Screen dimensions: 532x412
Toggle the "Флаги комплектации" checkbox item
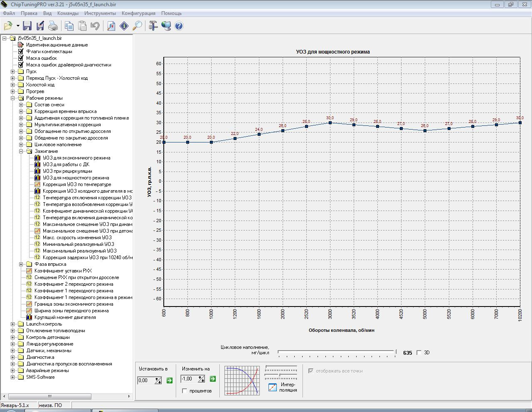tap(21, 51)
